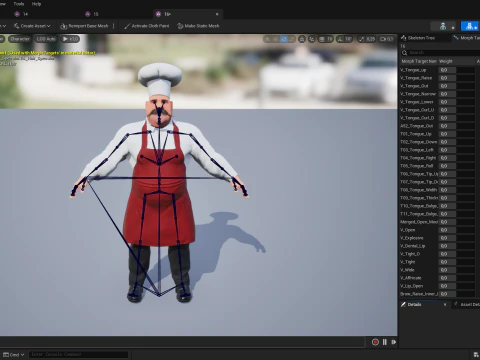Close the active asset tab 16
Viewport: 480px width, 360px height.
[217, 14]
